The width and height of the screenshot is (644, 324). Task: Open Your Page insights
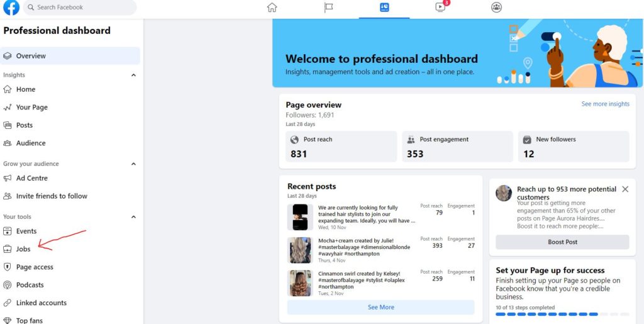(70, 107)
